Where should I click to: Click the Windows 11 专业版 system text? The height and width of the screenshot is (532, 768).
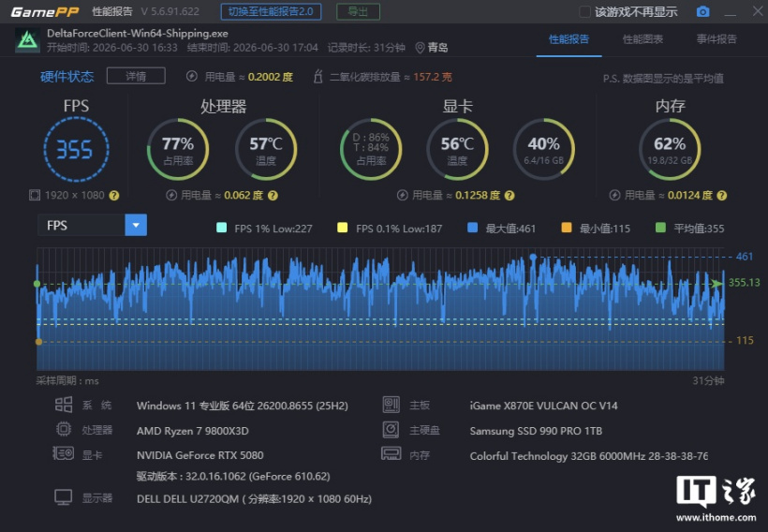pyautogui.click(x=243, y=406)
